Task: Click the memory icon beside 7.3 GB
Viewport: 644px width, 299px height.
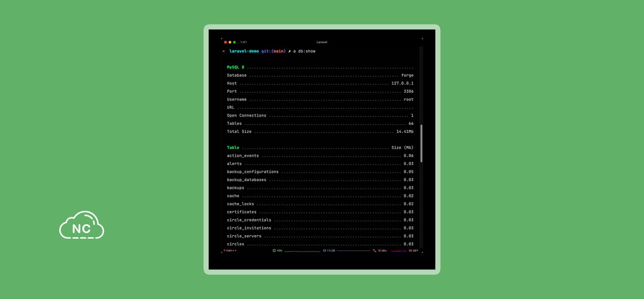Action: tap(325, 251)
